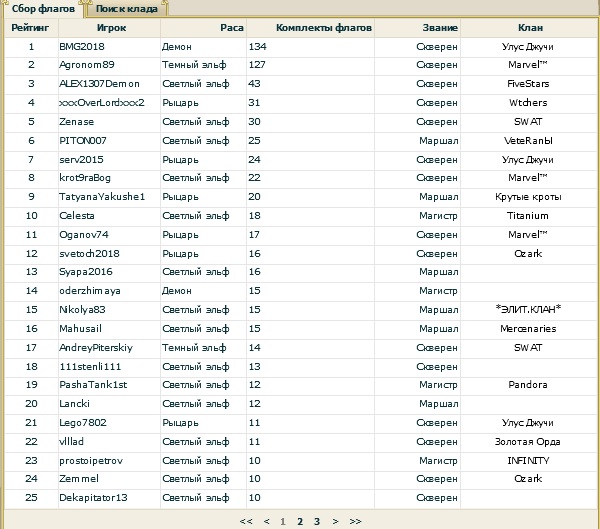The image size is (600, 529).
Task: Click flag count 127
Action: (257, 65)
